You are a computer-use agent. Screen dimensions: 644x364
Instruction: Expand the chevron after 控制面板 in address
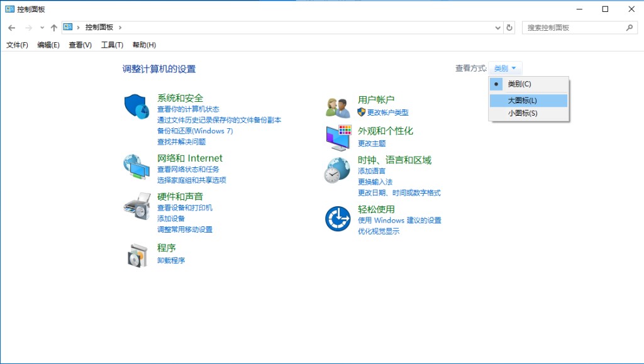(120, 28)
